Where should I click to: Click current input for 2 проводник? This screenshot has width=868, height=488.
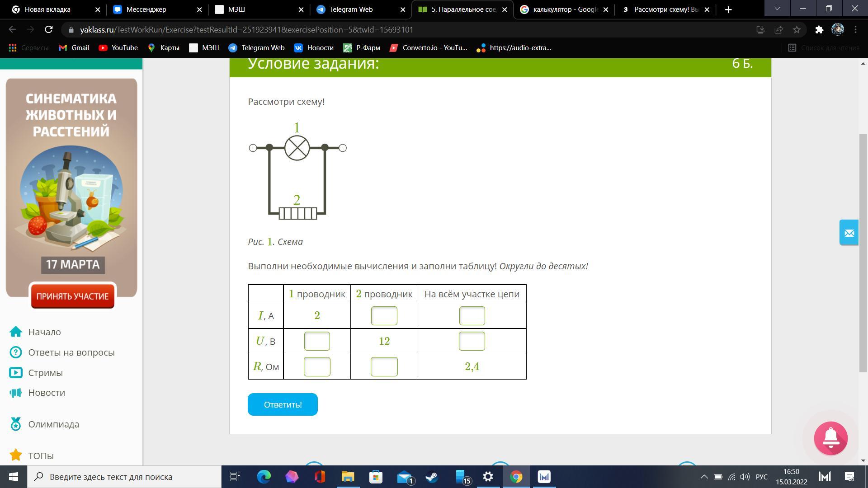tap(384, 315)
